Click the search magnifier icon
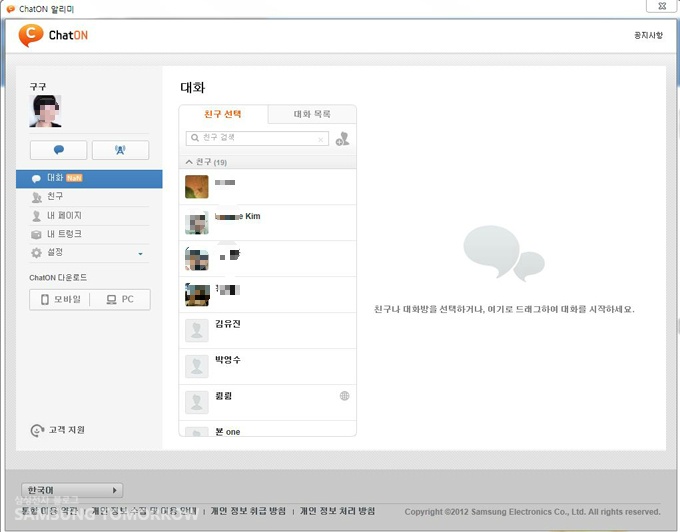 pyautogui.click(x=195, y=138)
